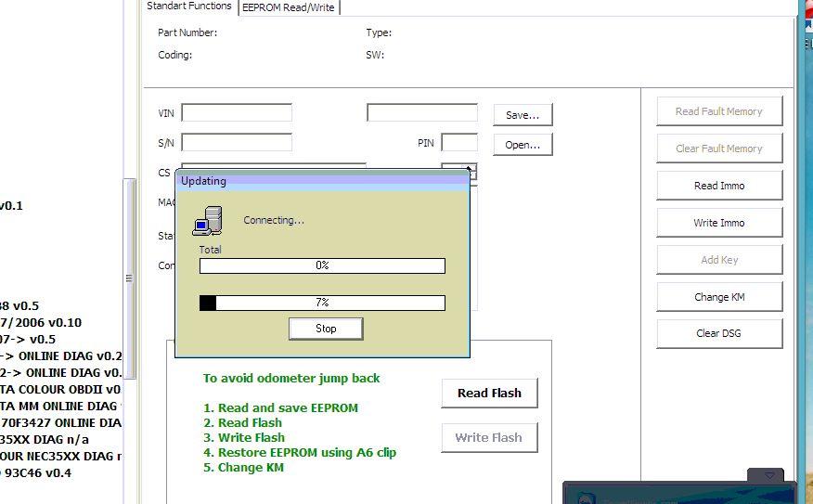Click the Open... button

coord(523,145)
